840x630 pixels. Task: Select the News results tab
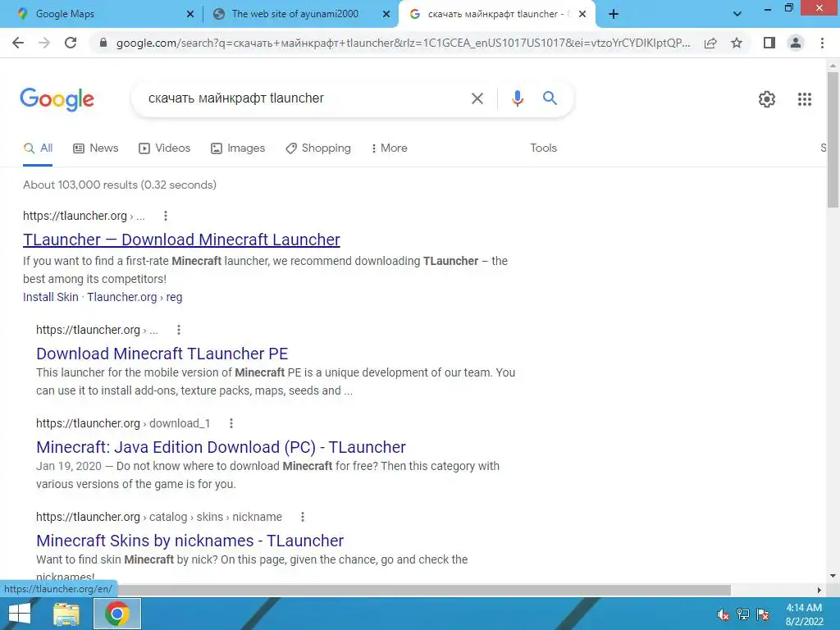point(95,148)
